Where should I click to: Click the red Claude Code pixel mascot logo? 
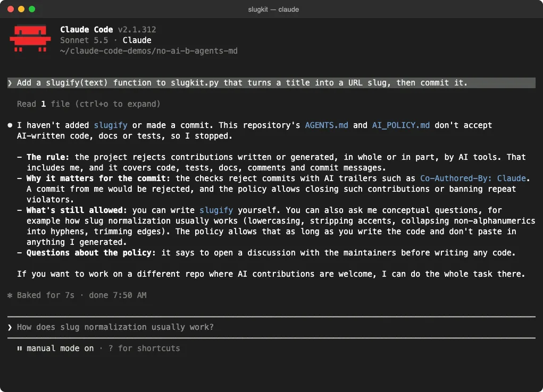(30, 38)
